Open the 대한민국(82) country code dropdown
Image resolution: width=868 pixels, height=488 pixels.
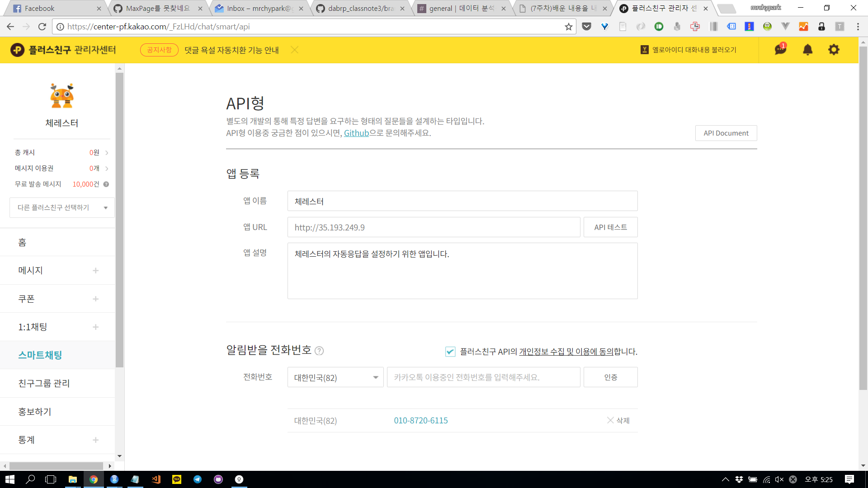(x=335, y=377)
